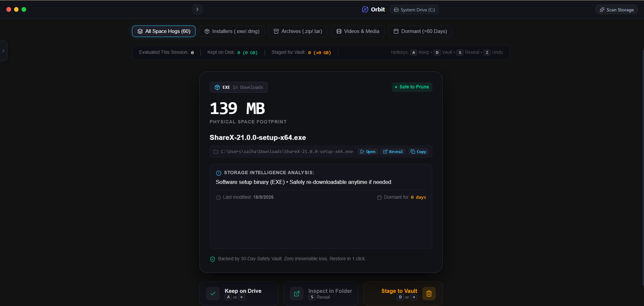Click the info icon beside Storage Intelligence Analysis
Image resolution: width=644 pixels, height=306 pixels.
(218, 173)
